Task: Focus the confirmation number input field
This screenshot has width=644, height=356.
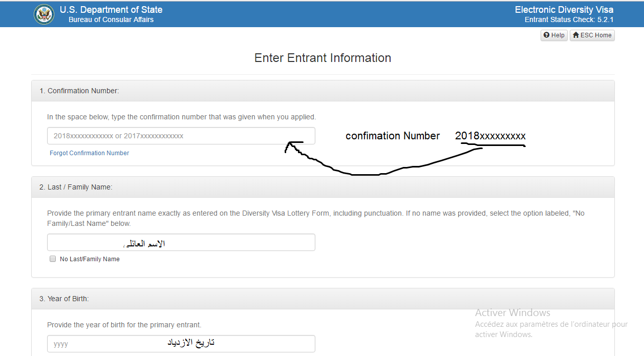Action: 181,136
